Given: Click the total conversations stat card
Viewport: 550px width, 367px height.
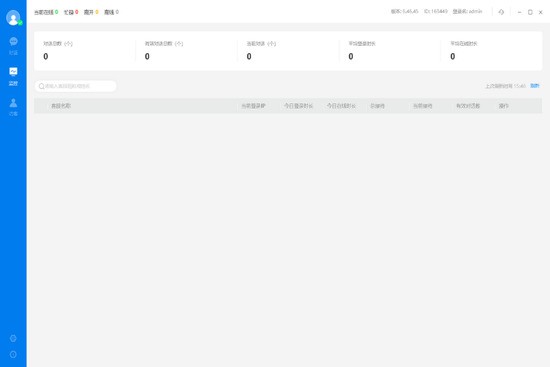Looking at the screenshot, I should click(x=85, y=51).
